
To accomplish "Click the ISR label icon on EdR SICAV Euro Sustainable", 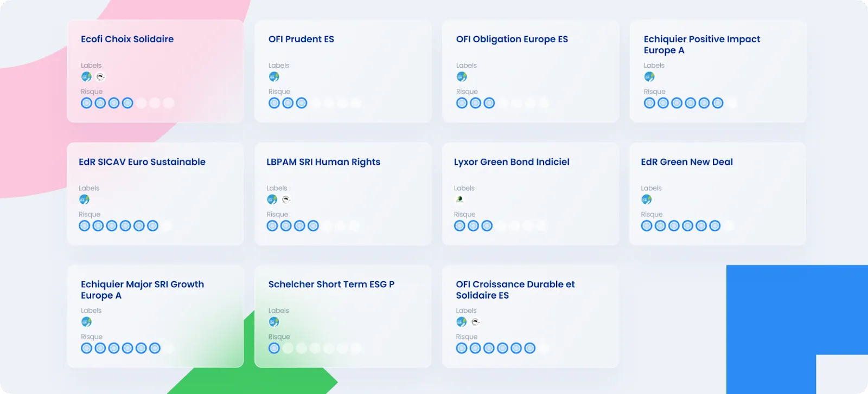I will click(x=84, y=199).
